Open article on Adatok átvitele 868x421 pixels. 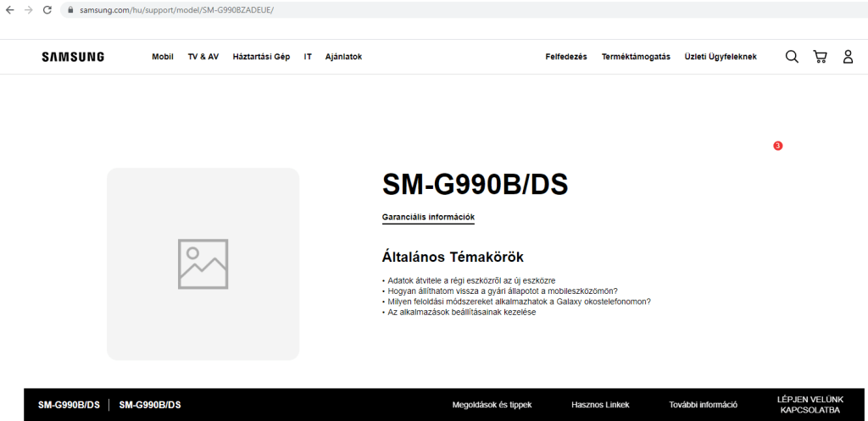coord(470,280)
